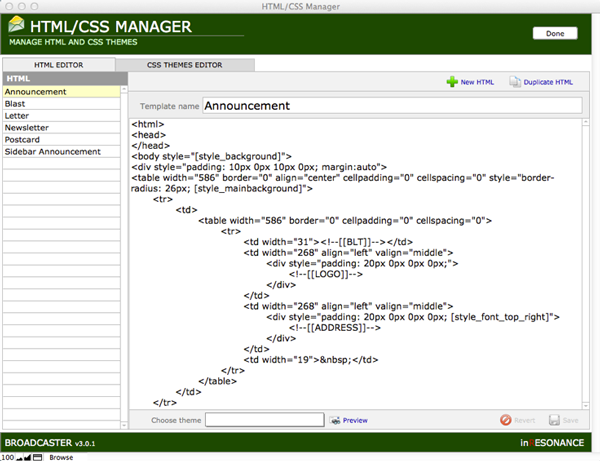
Task: Click the status area toggle icon in footer
Action: coord(37,456)
